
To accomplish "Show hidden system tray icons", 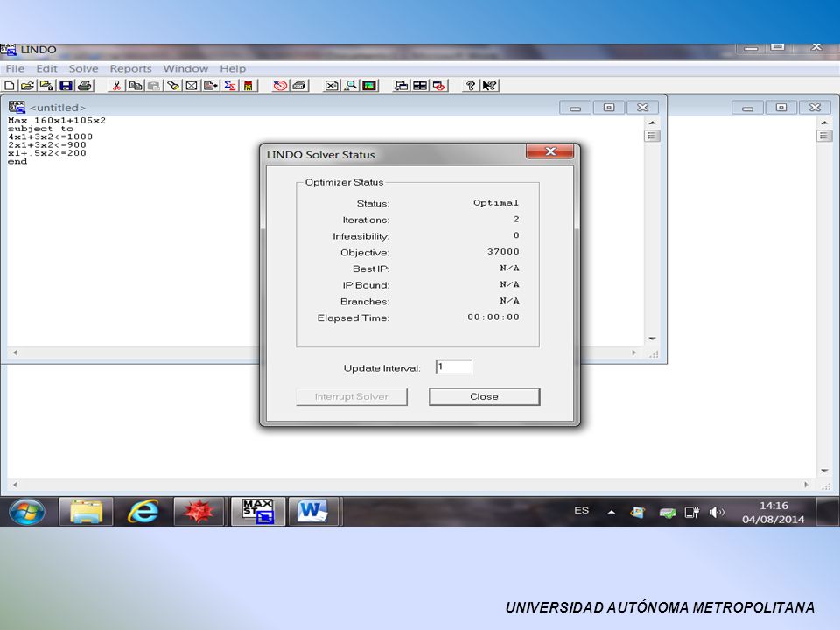I will 612,512.
